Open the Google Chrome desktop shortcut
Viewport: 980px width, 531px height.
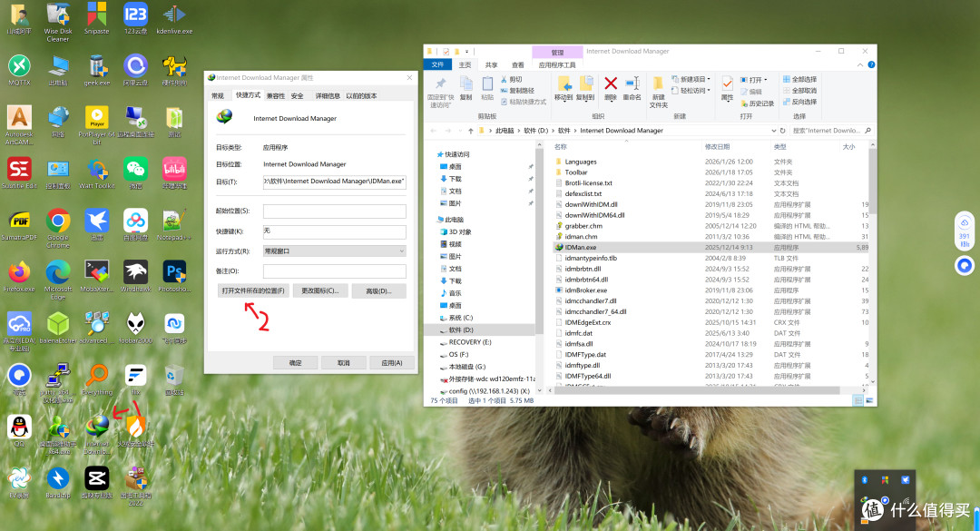[x=57, y=229]
